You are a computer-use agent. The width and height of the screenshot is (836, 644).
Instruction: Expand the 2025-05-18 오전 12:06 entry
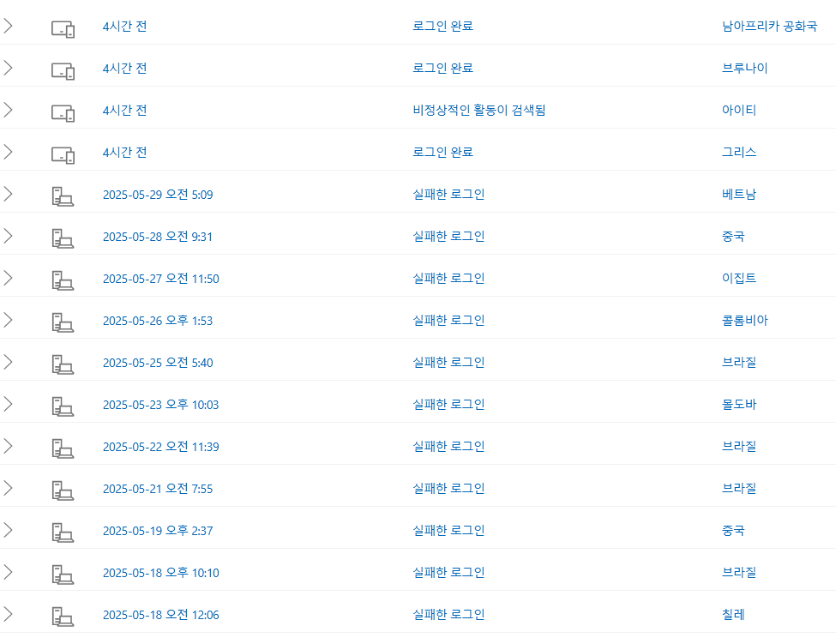tap(8, 614)
